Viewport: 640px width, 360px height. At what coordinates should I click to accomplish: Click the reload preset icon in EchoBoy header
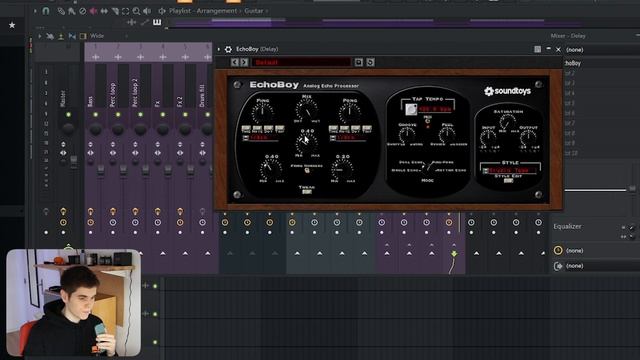coord(370,62)
